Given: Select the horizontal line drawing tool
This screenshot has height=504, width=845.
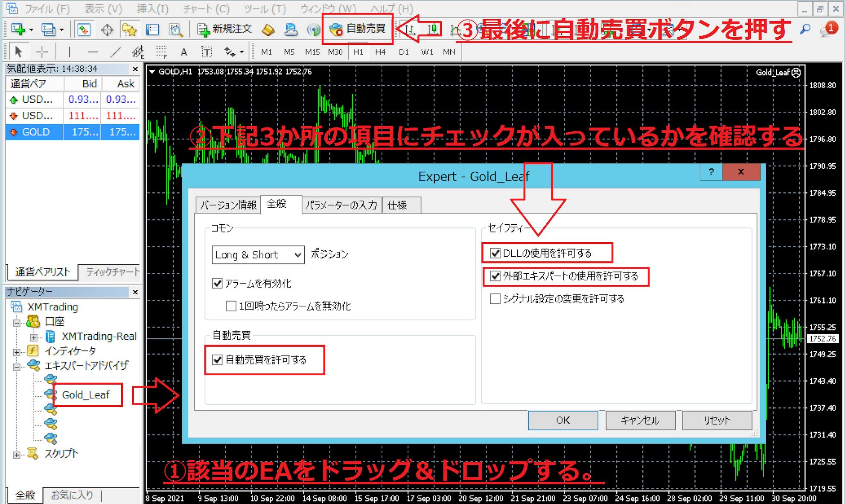Looking at the screenshot, I should coord(93,52).
